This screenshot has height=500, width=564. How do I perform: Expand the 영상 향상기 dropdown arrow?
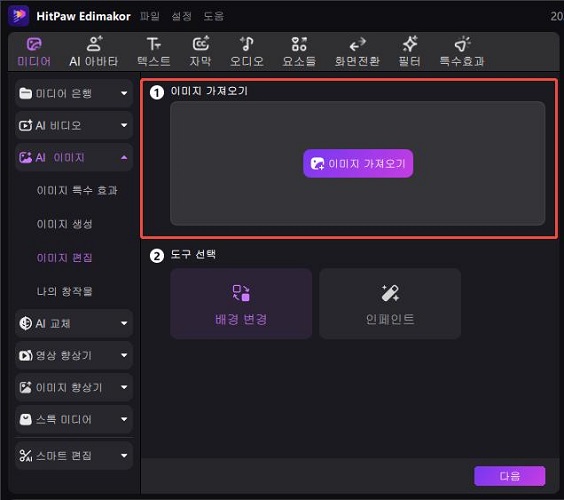124,355
